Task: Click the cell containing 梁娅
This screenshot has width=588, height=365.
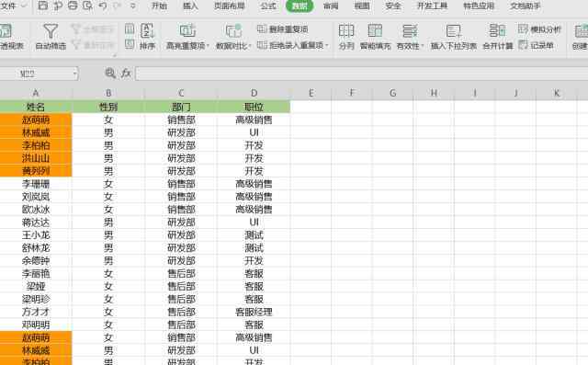Action: [x=36, y=286]
